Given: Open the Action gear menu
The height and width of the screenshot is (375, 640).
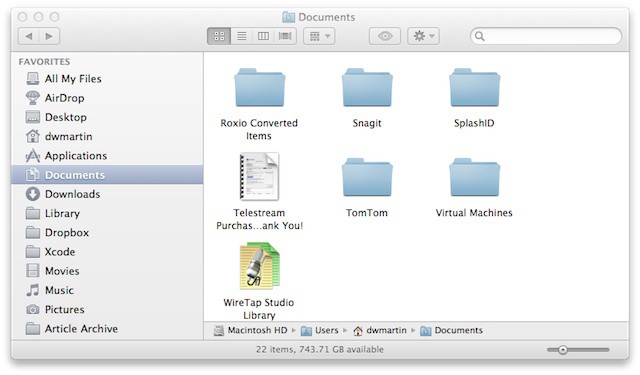Looking at the screenshot, I should pos(423,36).
